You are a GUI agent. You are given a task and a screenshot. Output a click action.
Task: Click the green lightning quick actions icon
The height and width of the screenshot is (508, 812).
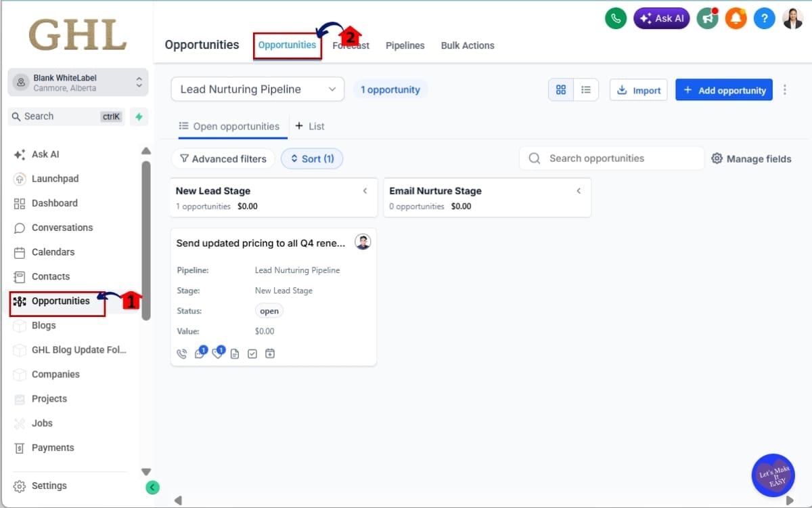(x=139, y=117)
